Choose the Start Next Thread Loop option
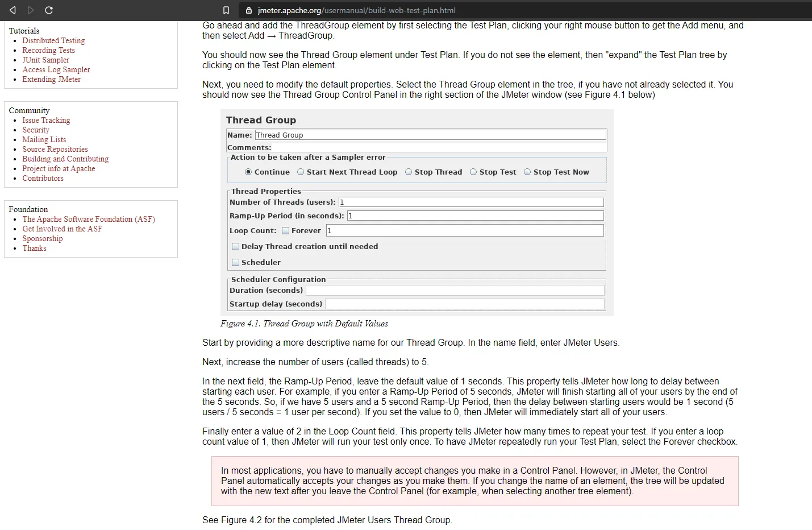Viewport: 812px width, 530px height. coord(301,172)
